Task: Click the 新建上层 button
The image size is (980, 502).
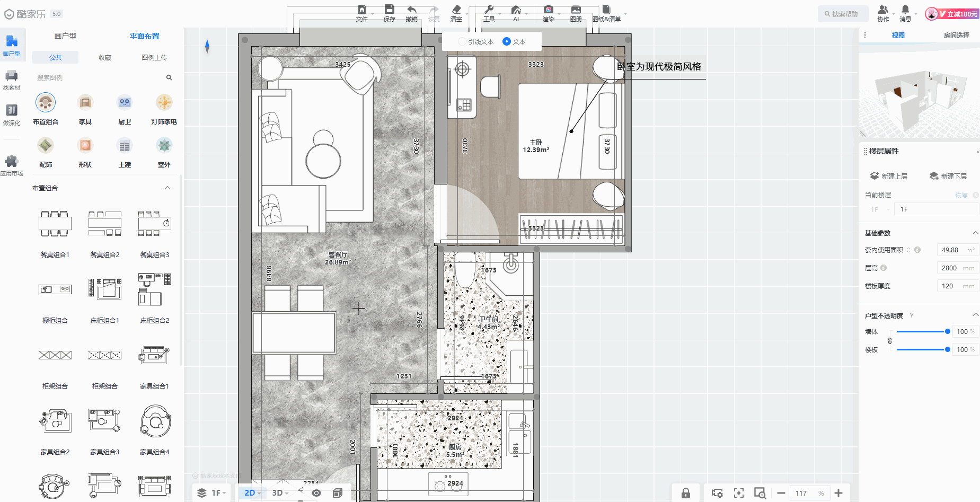Action: [x=889, y=176]
